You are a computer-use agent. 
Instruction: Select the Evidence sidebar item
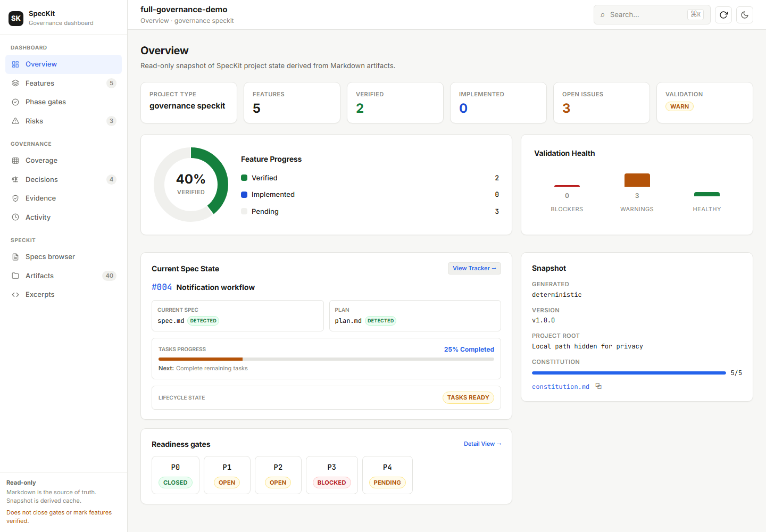point(63,198)
